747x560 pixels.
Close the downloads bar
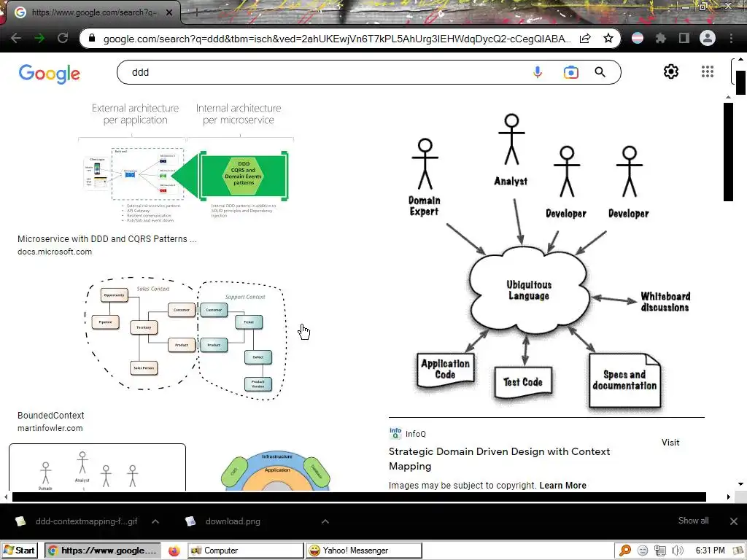coord(734,521)
